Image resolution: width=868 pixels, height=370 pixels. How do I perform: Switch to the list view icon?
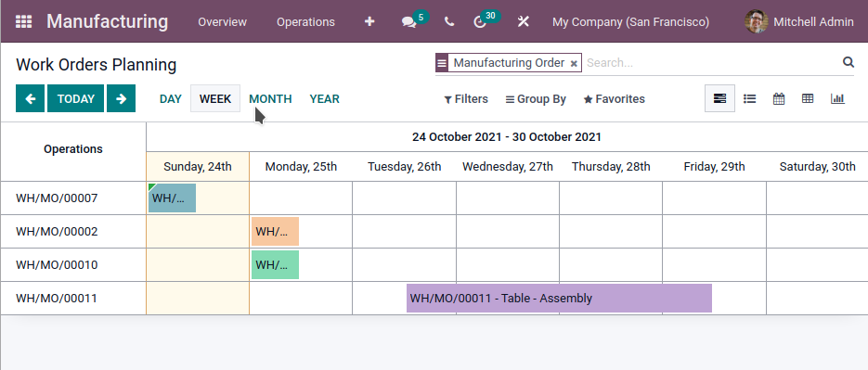coord(749,98)
